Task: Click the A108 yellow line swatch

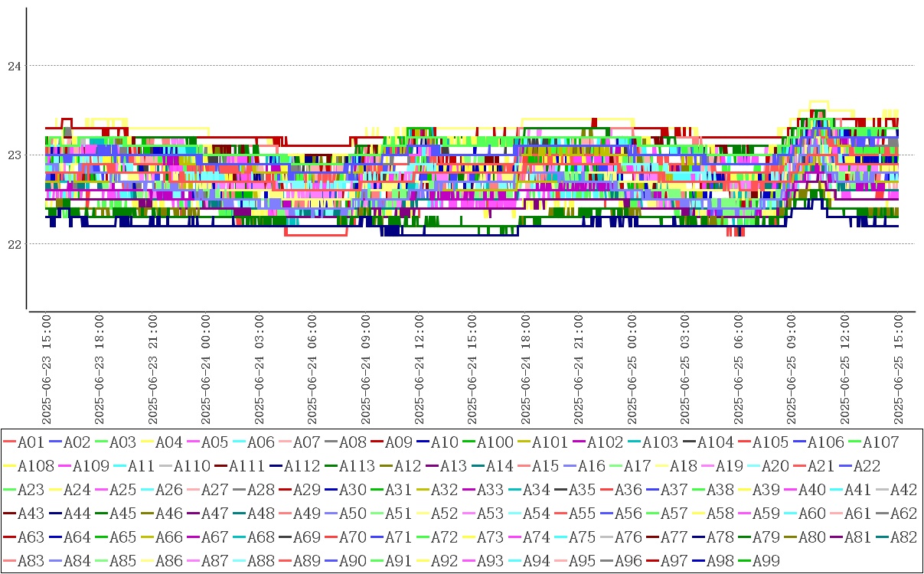Action: coord(9,466)
